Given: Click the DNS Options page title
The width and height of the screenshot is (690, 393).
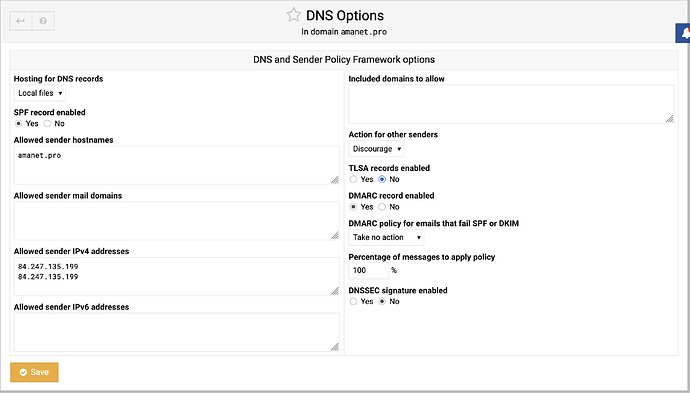Looking at the screenshot, I should (x=345, y=15).
